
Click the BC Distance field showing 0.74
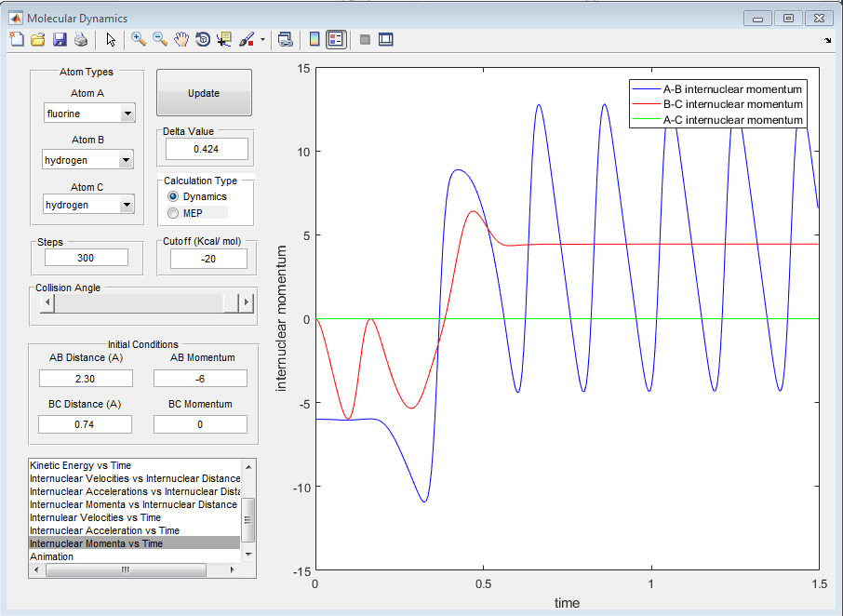tap(85, 424)
